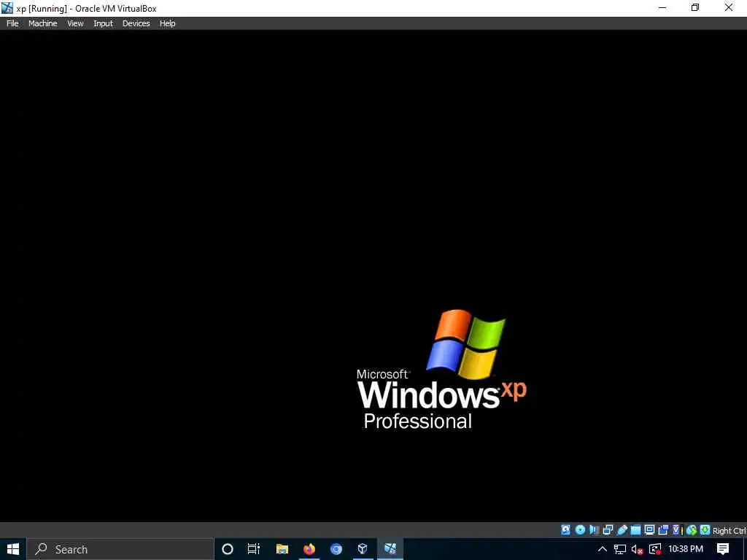The width and height of the screenshot is (747, 560).
Task: Close the xp VirtualBox window
Action: (729, 7)
